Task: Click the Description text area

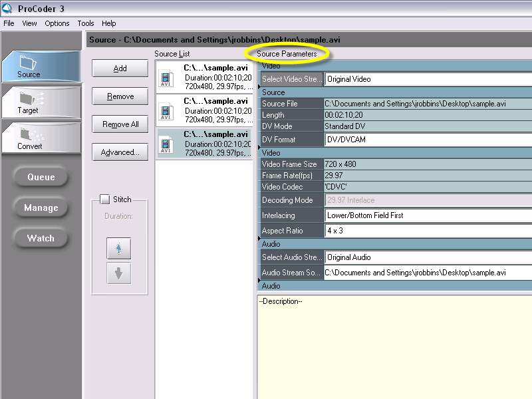Action: click(x=394, y=346)
